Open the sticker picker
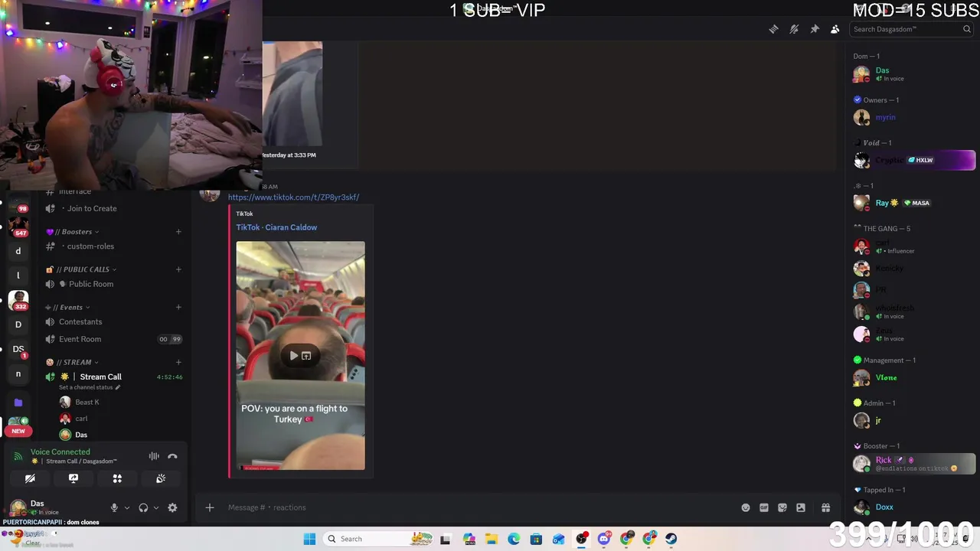Image resolution: width=980 pixels, height=551 pixels. click(x=782, y=507)
